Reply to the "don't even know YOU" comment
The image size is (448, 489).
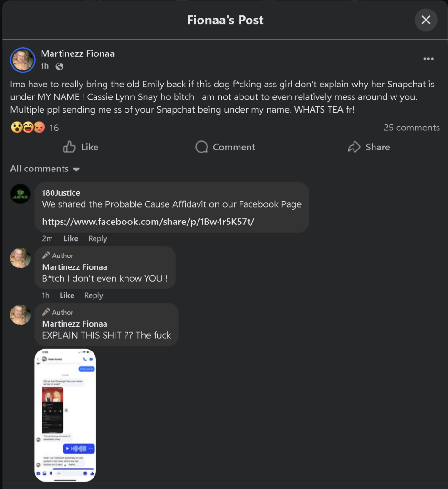[x=94, y=296]
